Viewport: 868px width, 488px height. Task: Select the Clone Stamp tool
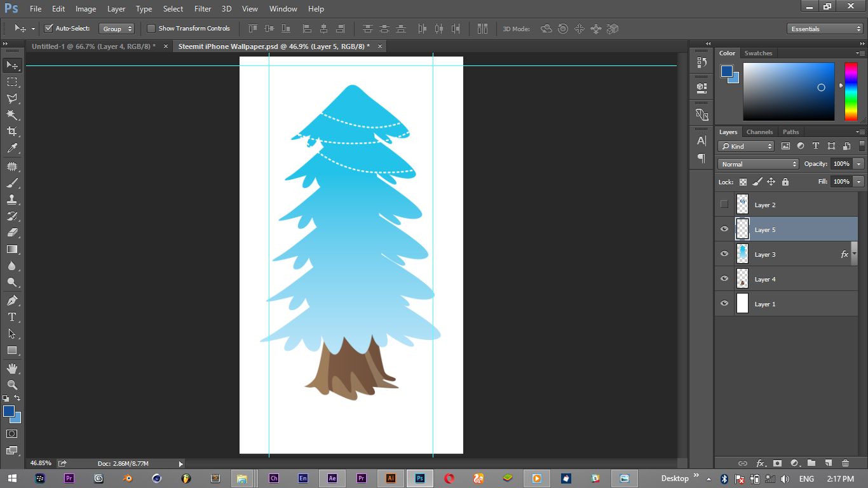coord(12,200)
